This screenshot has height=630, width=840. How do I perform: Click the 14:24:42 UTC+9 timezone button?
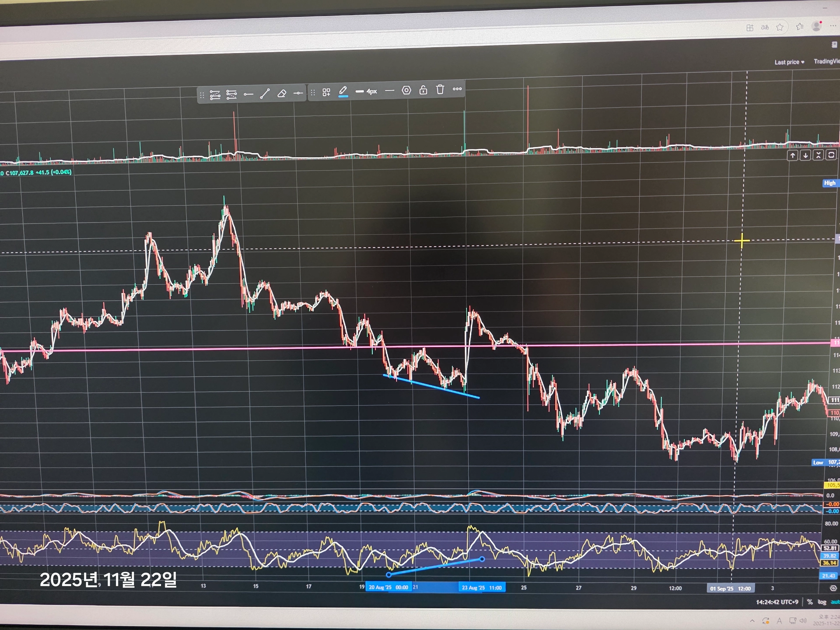coord(777,602)
